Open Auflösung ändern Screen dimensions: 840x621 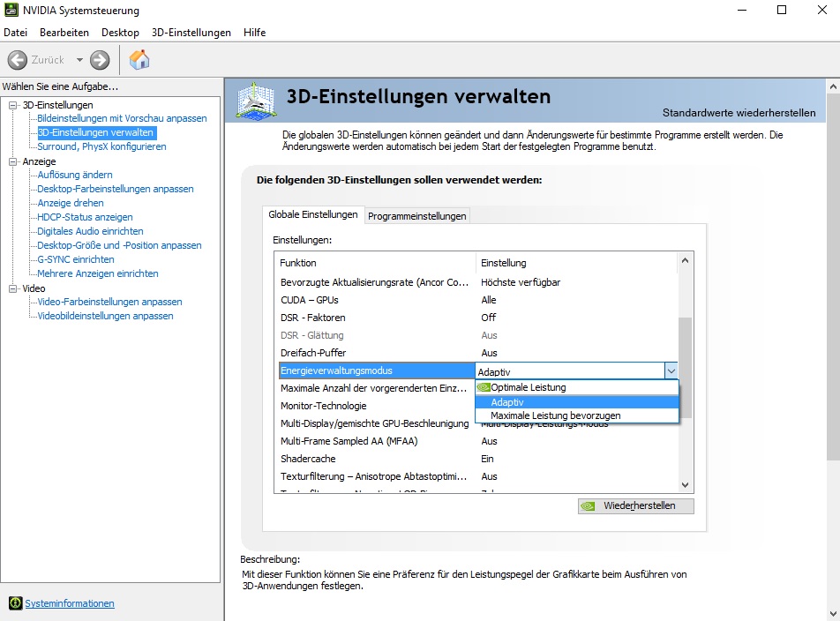tap(75, 175)
